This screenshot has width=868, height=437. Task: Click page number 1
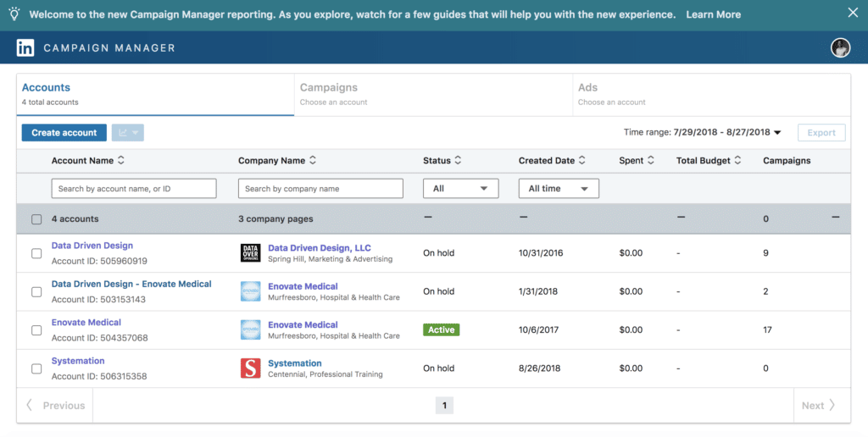coord(444,406)
